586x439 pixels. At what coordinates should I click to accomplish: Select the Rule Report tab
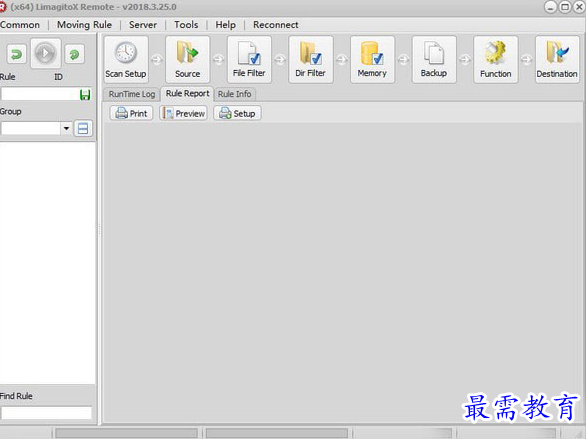point(187,93)
